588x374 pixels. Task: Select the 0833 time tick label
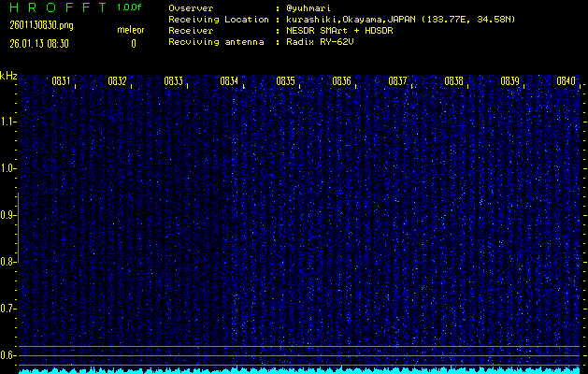(x=173, y=81)
